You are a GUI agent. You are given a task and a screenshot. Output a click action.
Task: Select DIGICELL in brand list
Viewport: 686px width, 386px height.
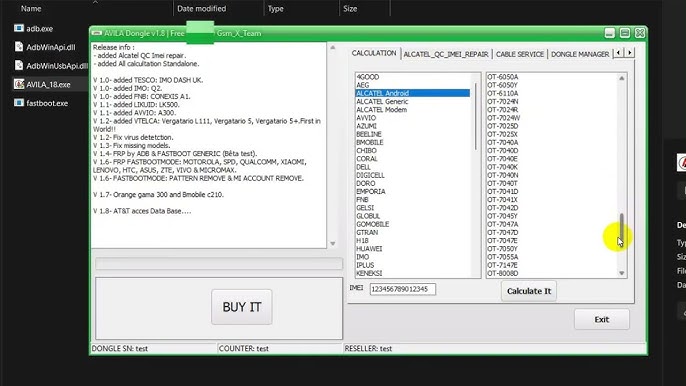pyautogui.click(x=371, y=175)
